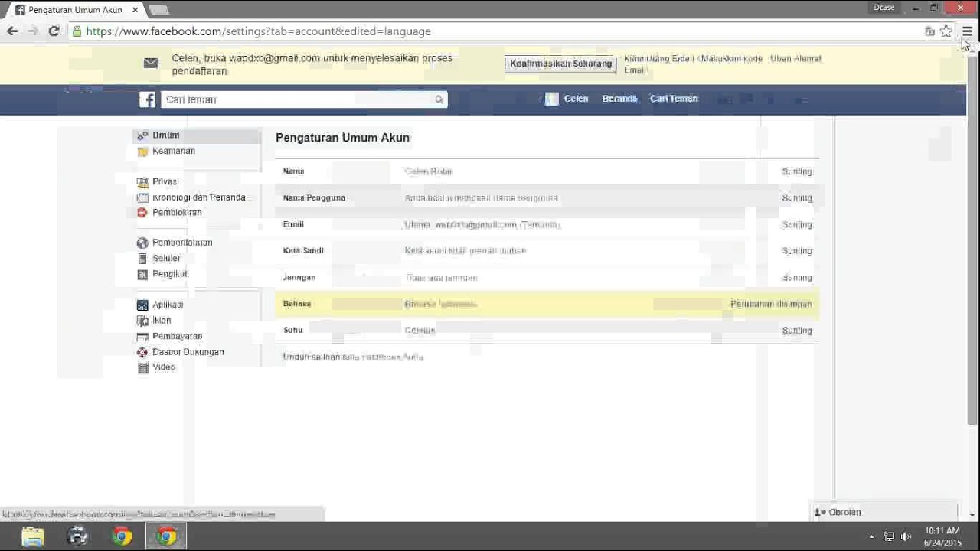Click Sunting link for Suhu row
Viewport: 980px width, 551px height.
tap(796, 331)
